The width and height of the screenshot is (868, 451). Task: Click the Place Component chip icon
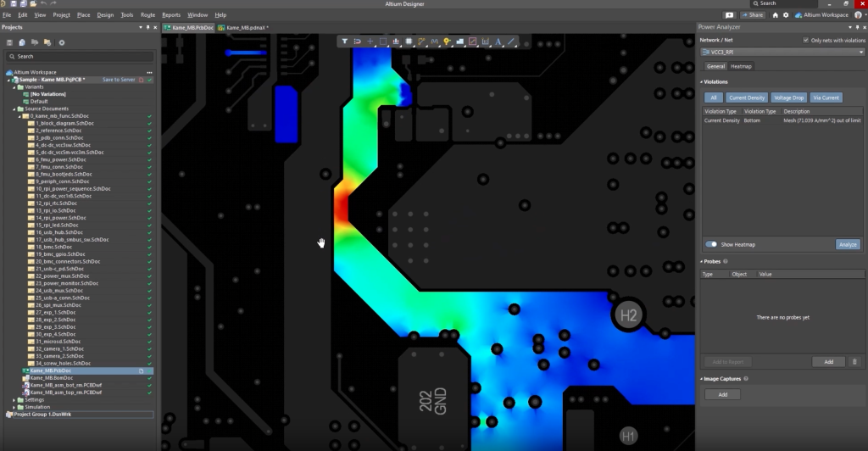point(409,41)
